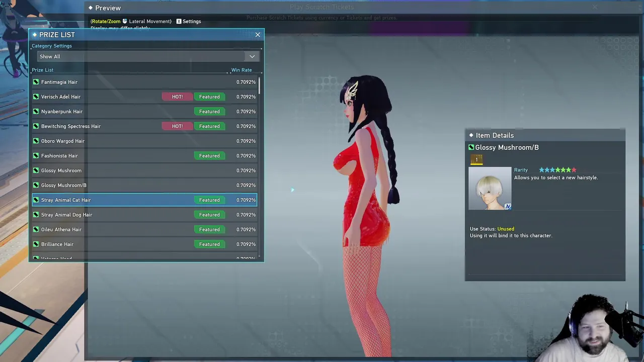Click the Rotate/Zoom control hint
The width and height of the screenshot is (644, 362).
tap(106, 22)
